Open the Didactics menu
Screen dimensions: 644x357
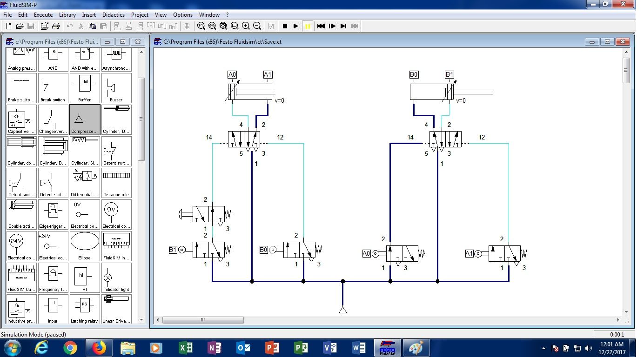point(113,14)
